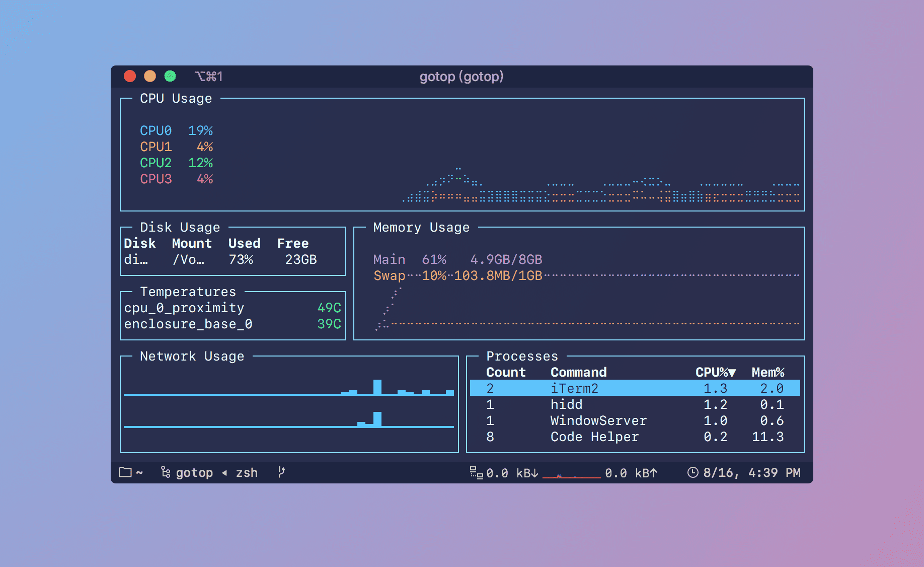
Task: Click the Memory Usage panel title
Action: [x=421, y=227]
